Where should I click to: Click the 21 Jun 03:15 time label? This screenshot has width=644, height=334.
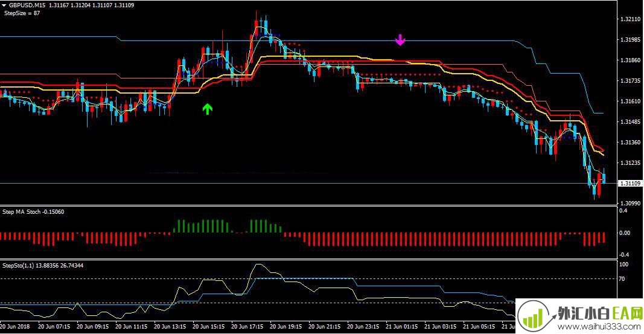point(440,327)
